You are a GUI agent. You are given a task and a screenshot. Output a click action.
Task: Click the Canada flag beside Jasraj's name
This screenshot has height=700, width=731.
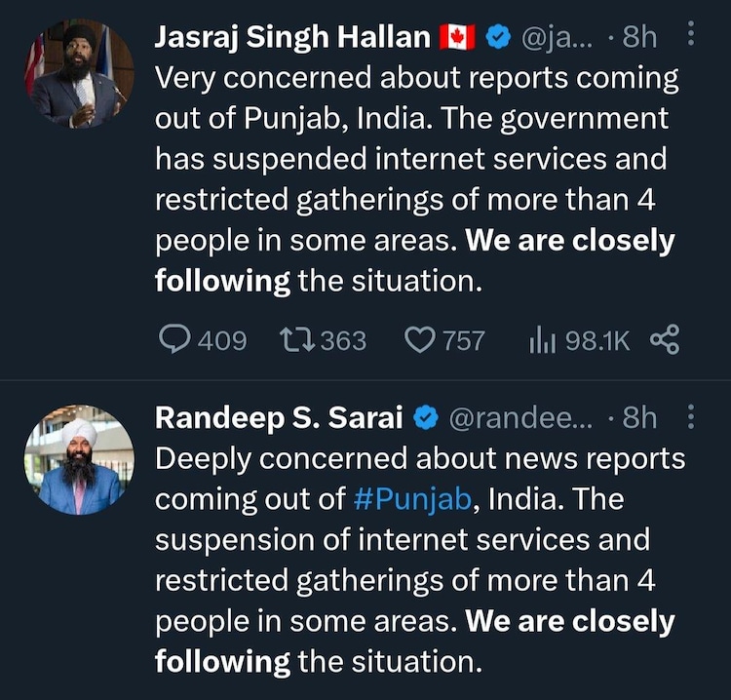[x=457, y=38]
